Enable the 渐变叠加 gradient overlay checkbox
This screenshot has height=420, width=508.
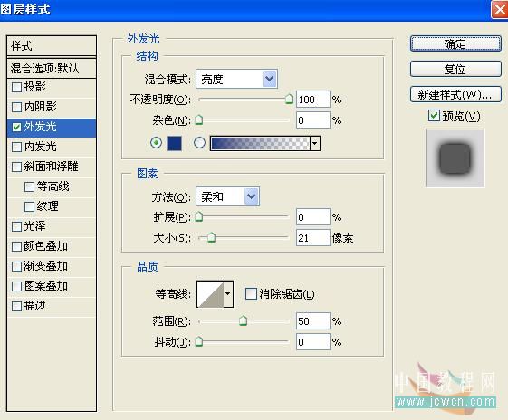[16, 266]
